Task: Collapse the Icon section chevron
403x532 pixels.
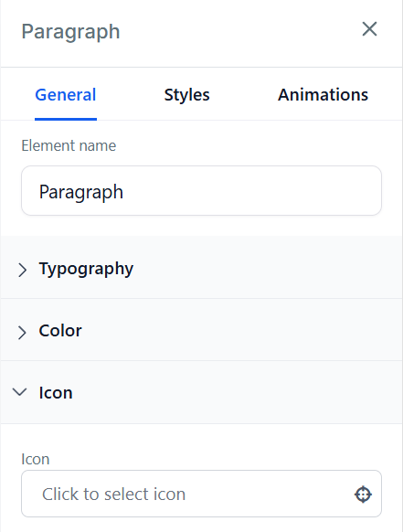Action: (19, 392)
